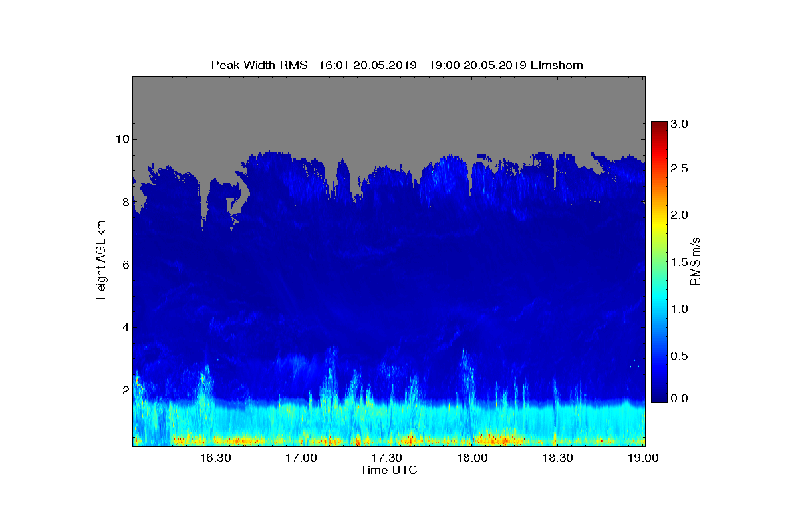The image size is (798, 532).
Task: Select the 'Elmshorn' station name in title
Action: [557, 65]
